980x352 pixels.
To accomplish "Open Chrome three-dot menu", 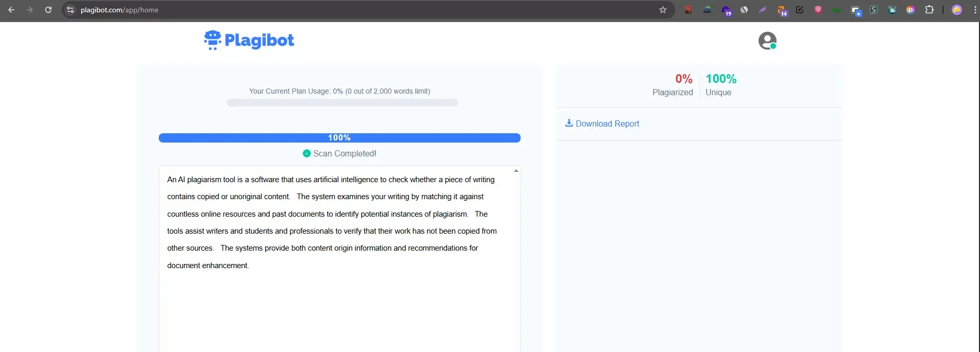I will point(975,10).
